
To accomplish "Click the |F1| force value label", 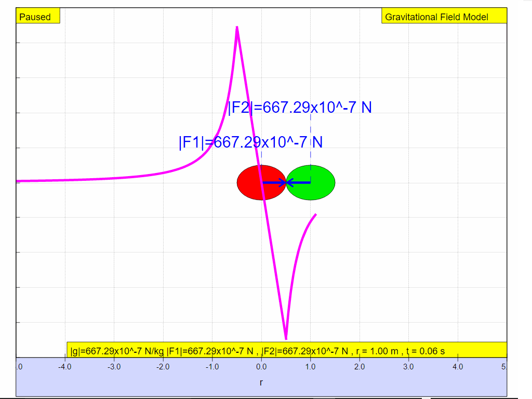I will [250, 142].
